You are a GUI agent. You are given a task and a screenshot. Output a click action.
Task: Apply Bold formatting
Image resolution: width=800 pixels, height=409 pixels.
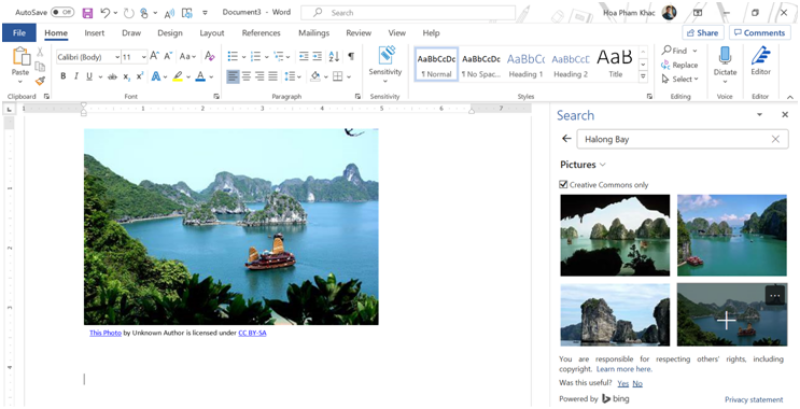click(x=62, y=76)
